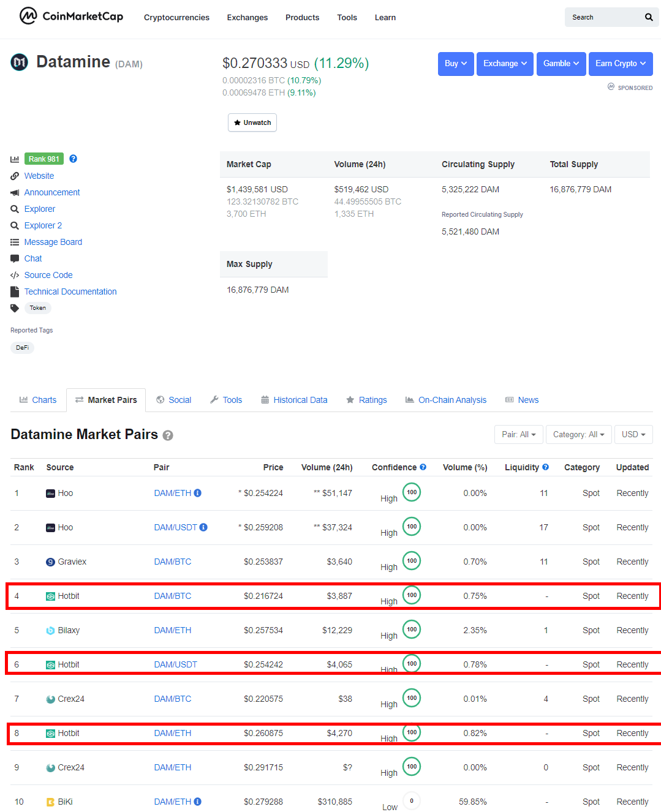Click the Volume (24h) column header
Screen dimensions: 661x812
[x=327, y=467]
